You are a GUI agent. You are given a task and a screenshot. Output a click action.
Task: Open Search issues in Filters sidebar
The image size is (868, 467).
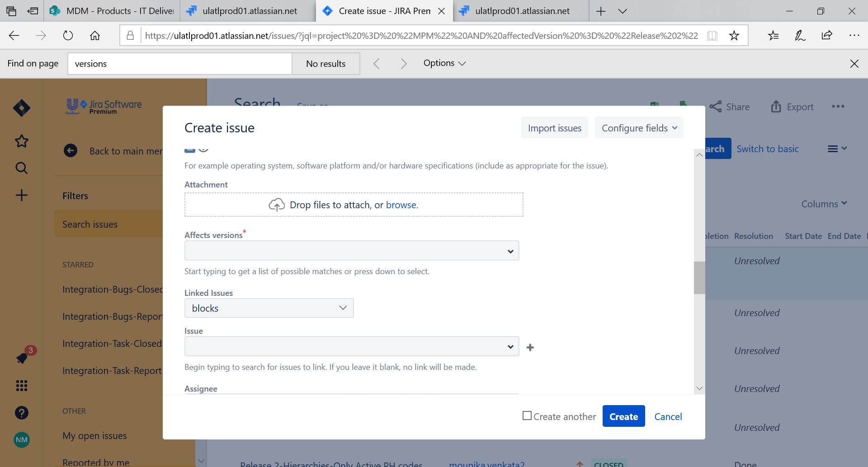108,224
